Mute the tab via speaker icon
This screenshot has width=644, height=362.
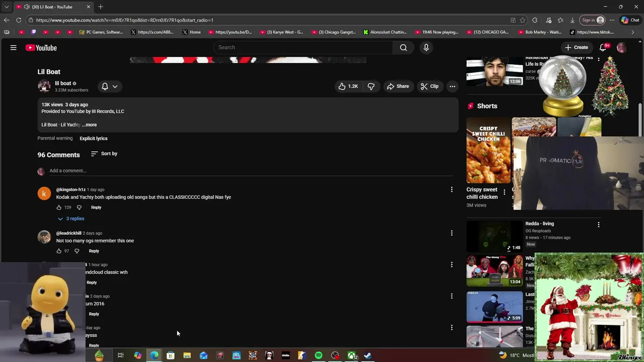(26, 7)
